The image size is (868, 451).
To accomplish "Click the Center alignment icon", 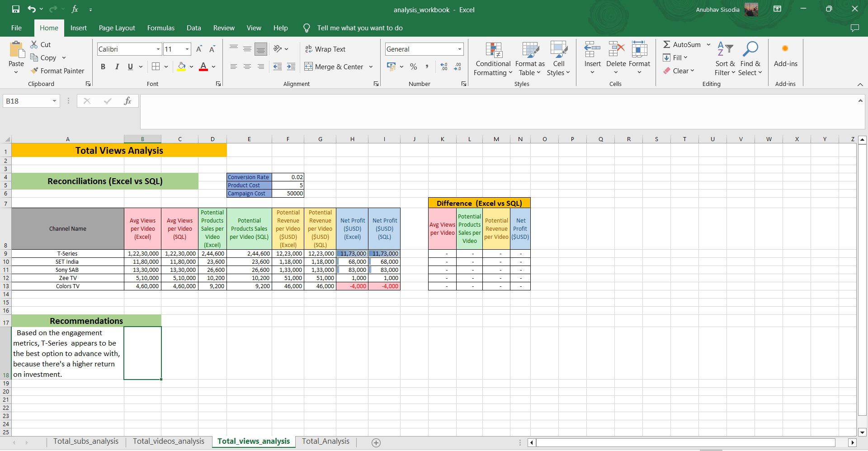I will tap(247, 66).
